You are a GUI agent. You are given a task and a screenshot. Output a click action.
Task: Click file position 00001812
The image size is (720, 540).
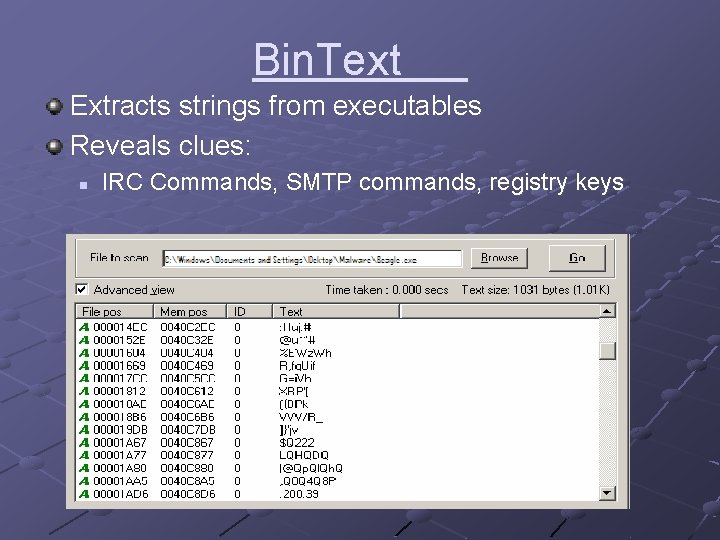pyautogui.click(x=119, y=391)
